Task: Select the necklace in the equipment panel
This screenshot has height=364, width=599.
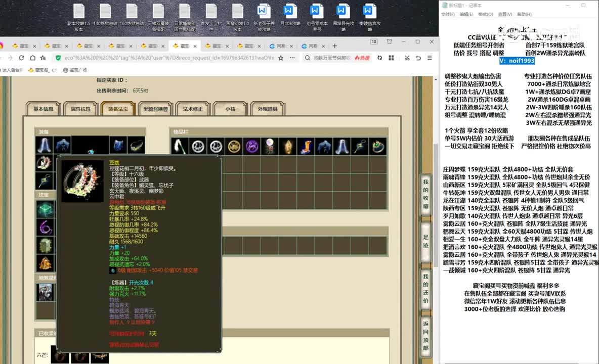Action: tap(137, 146)
